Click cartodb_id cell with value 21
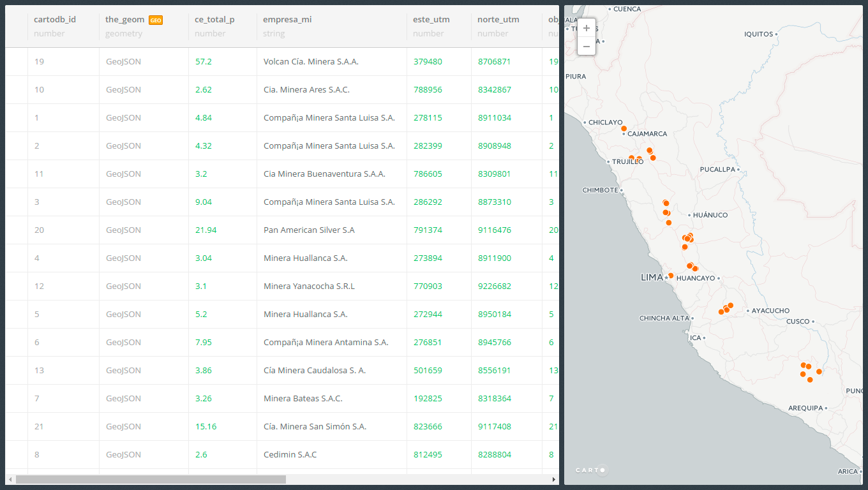 pos(40,427)
